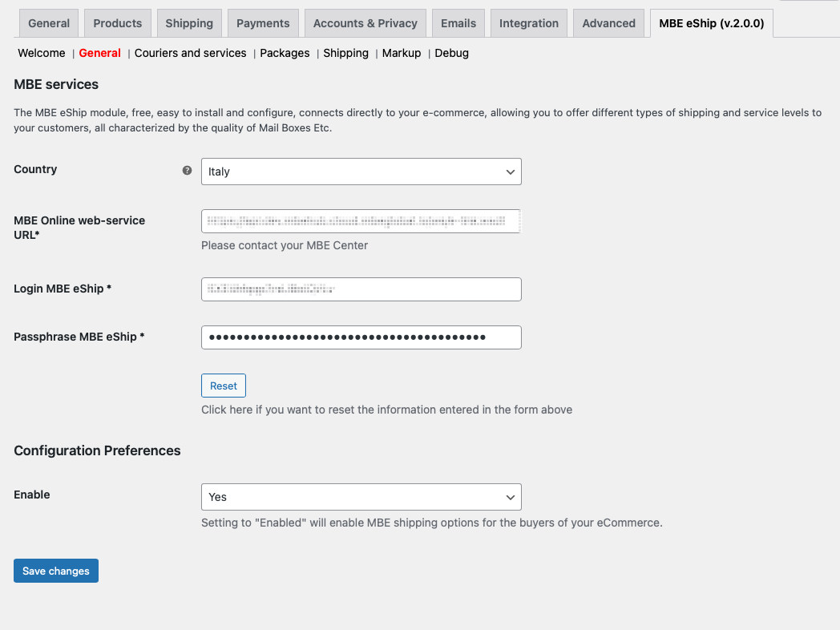Open the Country dropdown showing Italy
Screen dimensions: 840x630
coord(361,172)
